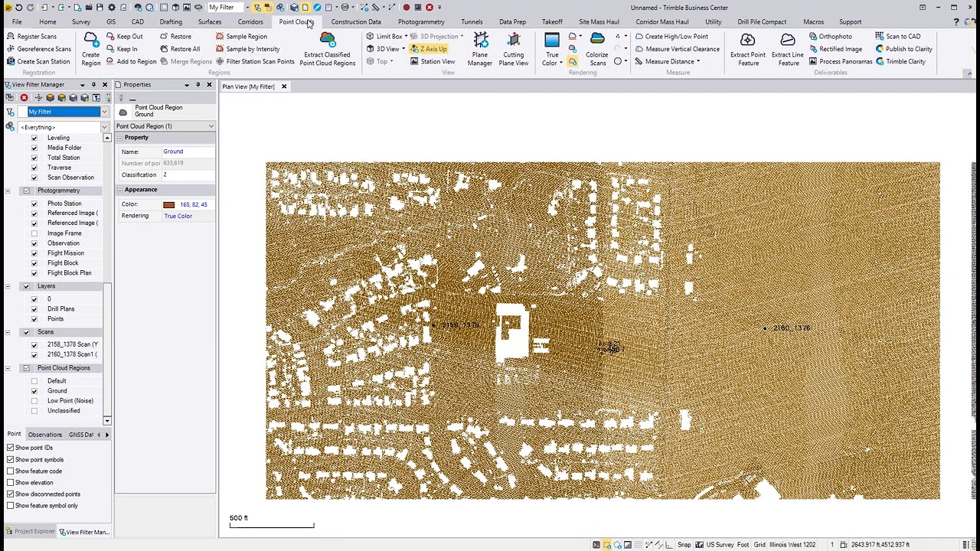Uncheck the Ground point cloud region

(x=34, y=391)
